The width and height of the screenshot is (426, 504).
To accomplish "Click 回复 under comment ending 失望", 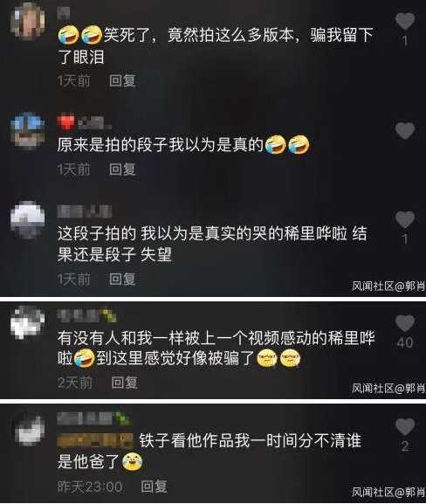I will pos(122,279).
